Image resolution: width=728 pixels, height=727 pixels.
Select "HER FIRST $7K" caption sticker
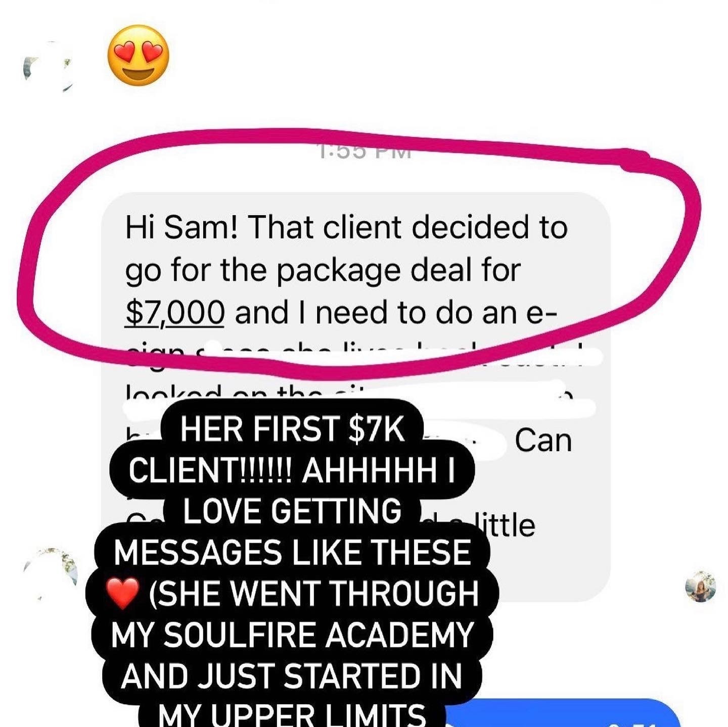click(292, 429)
